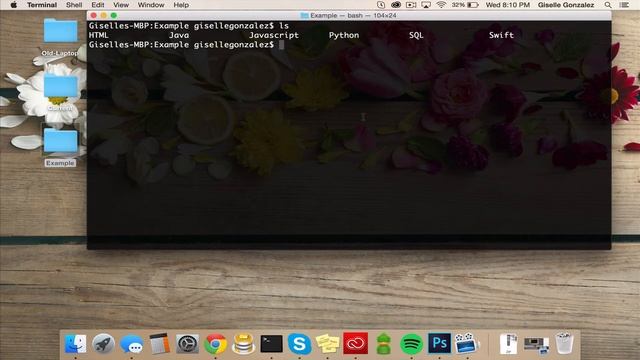Screen dimensions: 640x360
Task: Zoom Terminal with the green button
Action: [x=114, y=16]
